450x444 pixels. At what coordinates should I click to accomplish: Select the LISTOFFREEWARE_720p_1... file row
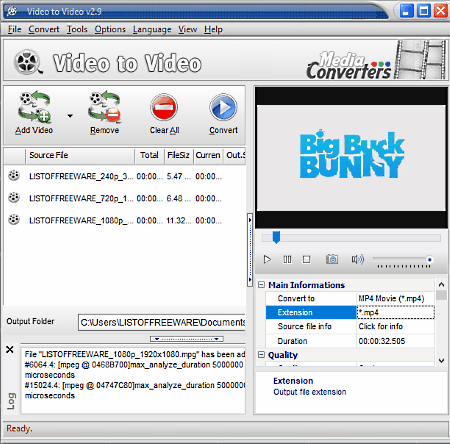(x=125, y=198)
